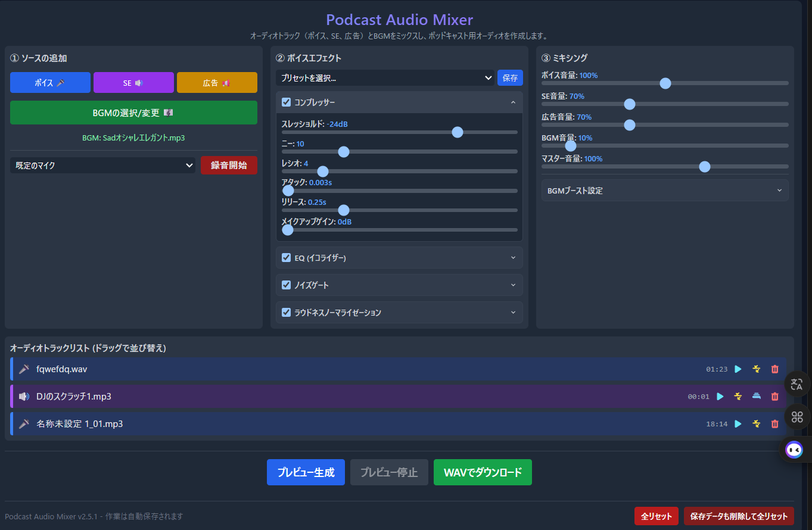Open the floating translate icon
Image resolution: width=812 pixels, height=530 pixels.
797,384
